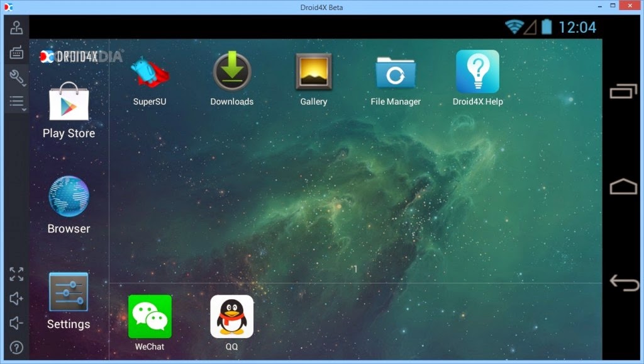Decrease volume using the sidebar volume-down icon
The height and width of the screenshot is (364, 644).
15,322
